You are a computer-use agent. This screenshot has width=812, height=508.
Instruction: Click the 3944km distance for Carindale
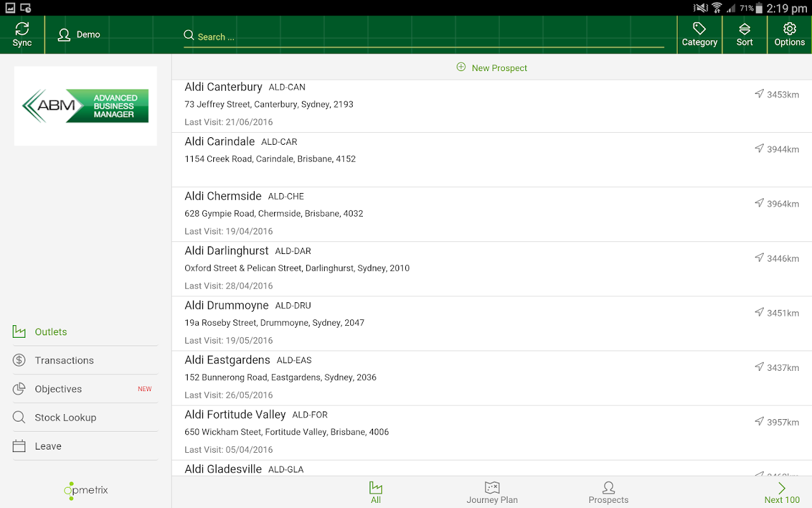(x=783, y=149)
